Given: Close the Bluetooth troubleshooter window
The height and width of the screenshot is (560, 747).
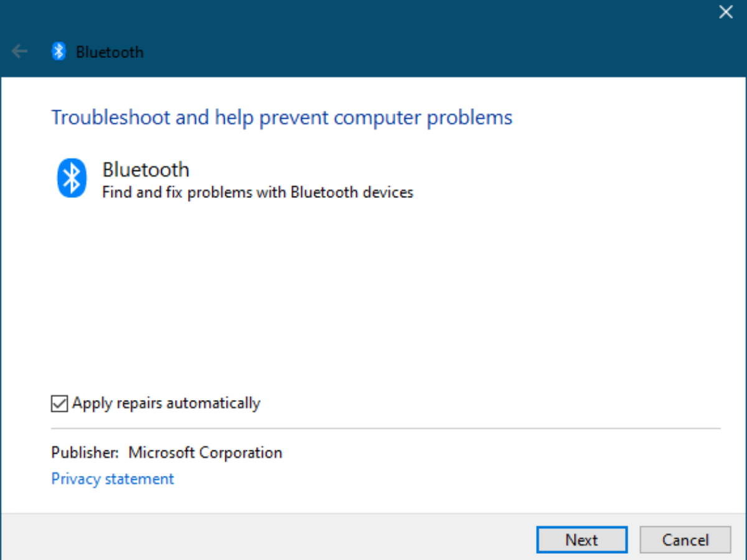Looking at the screenshot, I should [726, 12].
